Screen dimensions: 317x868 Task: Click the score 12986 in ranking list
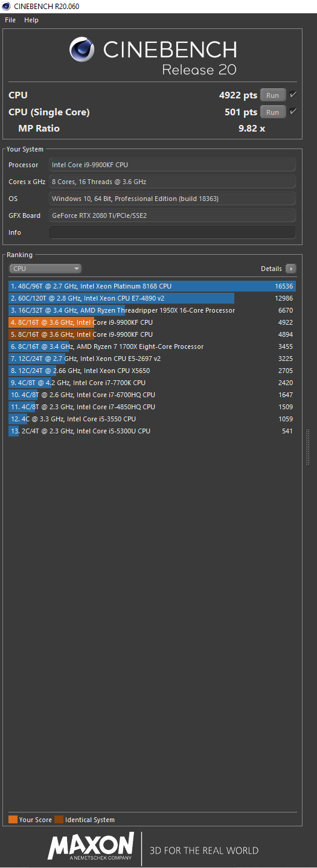(284, 298)
